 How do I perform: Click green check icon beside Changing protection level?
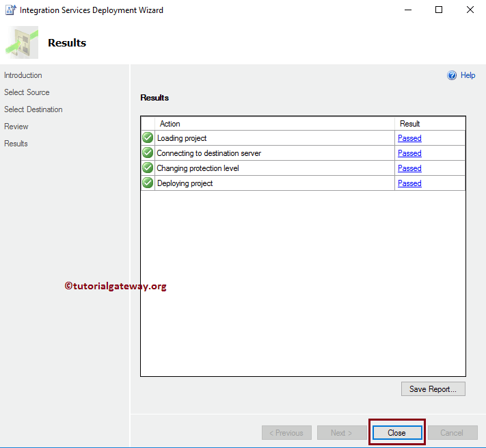[148, 168]
